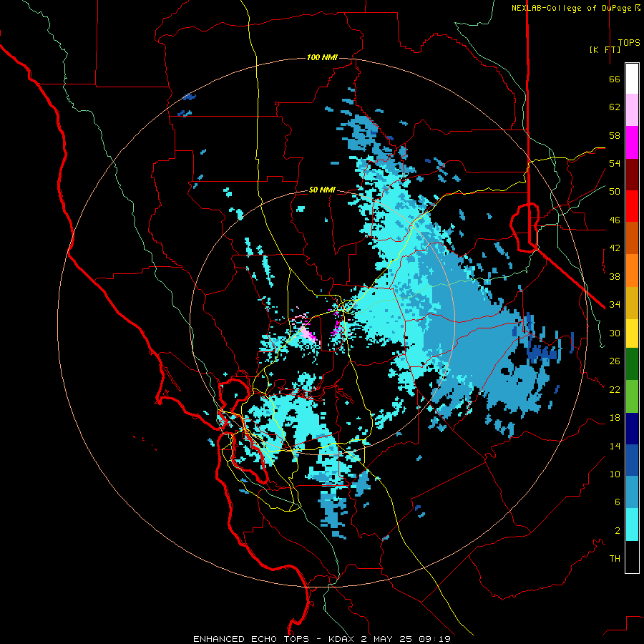Click the legend value '66'
The width and height of the screenshot is (644, 644).
615,79
